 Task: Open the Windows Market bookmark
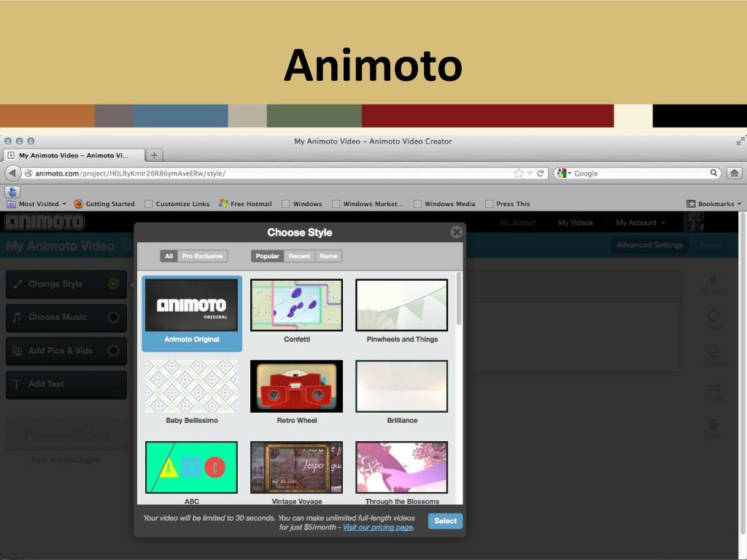368,204
